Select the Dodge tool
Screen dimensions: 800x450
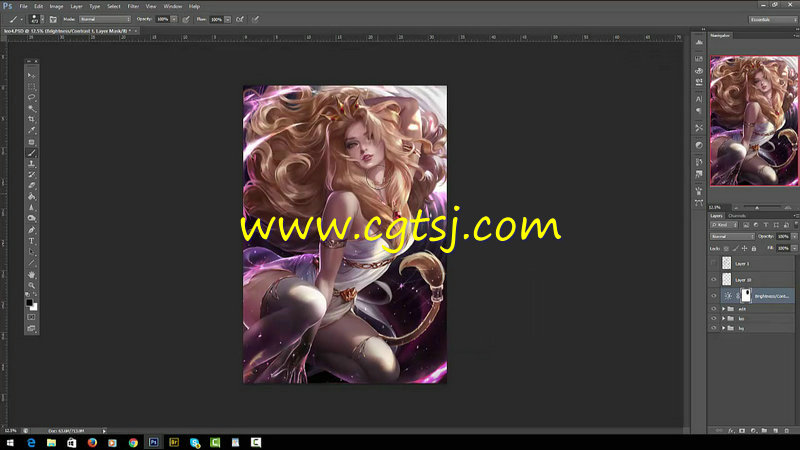point(32,218)
